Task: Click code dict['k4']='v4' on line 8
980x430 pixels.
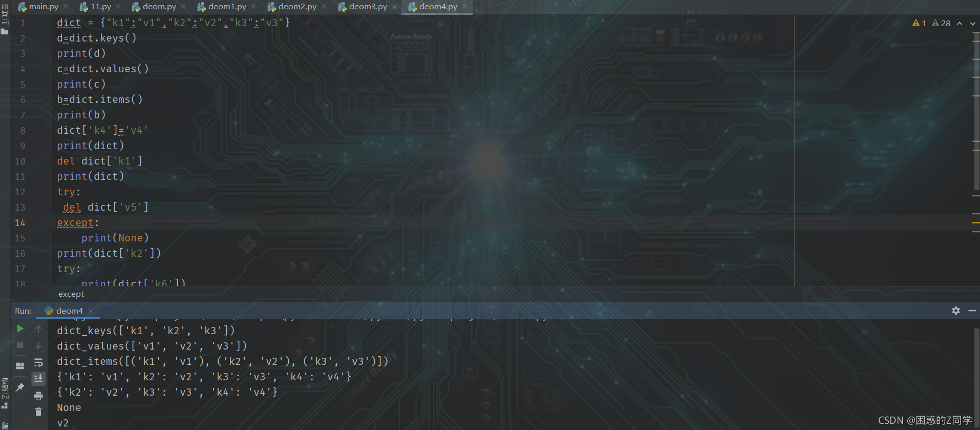Action: coord(102,131)
